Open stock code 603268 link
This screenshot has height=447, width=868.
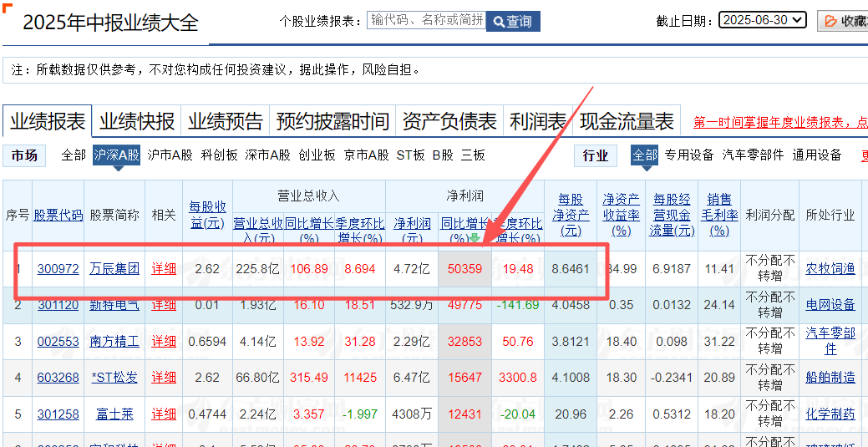point(58,378)
